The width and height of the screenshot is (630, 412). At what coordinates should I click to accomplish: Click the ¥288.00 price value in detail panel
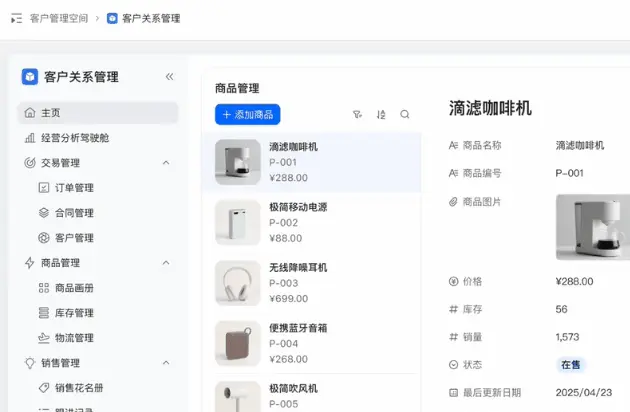(x=575, y=281)
